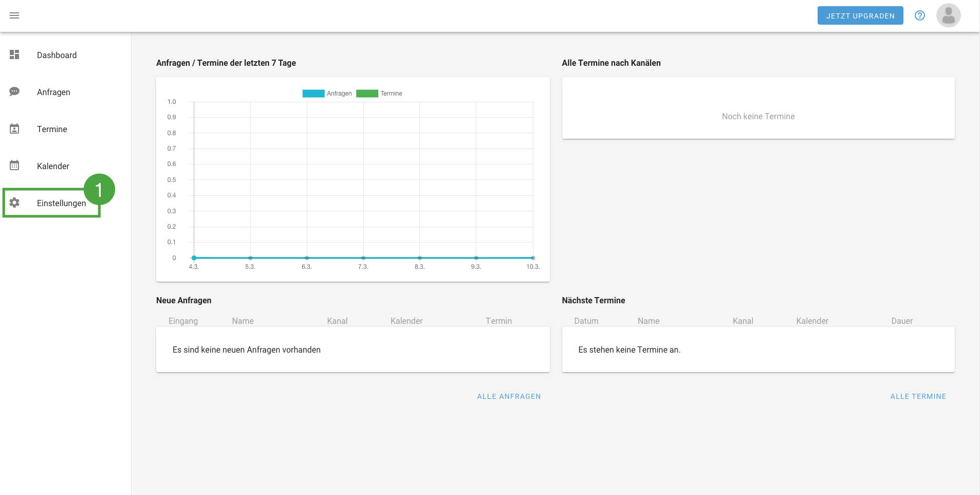Image resolution: width=980 pixels, height=495 pixels.
Task: Select Termine in the sidebar
Action: [x=52, y=129]
